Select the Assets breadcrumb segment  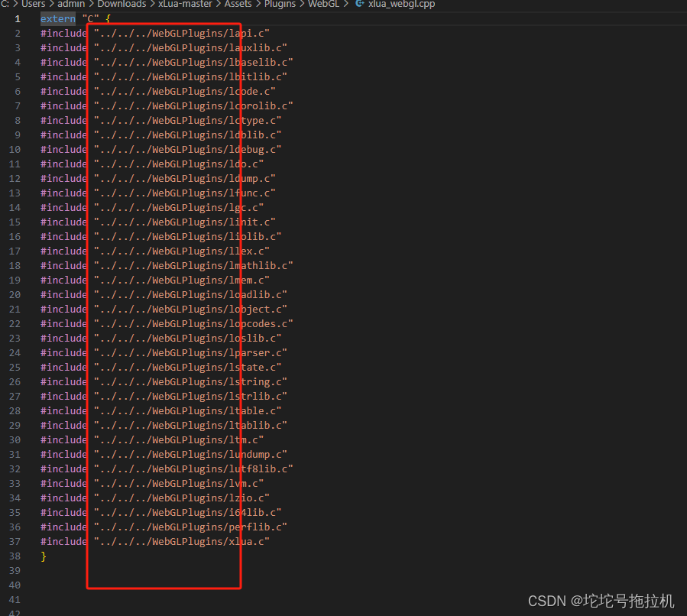238,4
